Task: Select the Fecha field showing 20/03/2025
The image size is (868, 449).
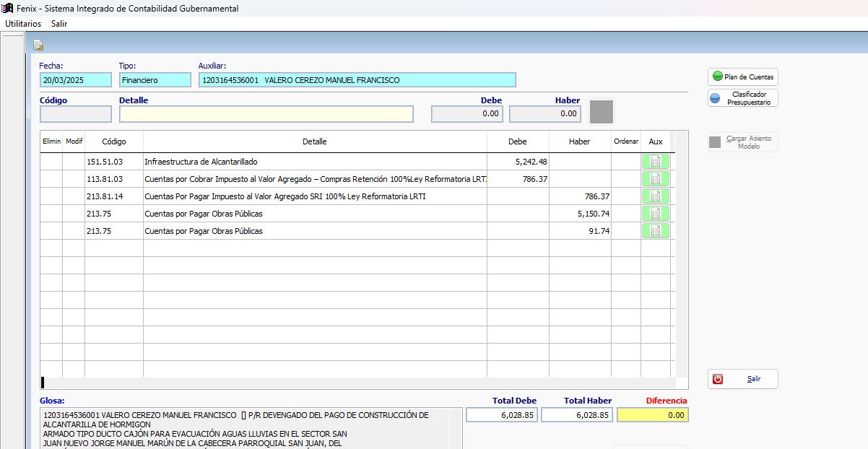Action: (76, 80)
